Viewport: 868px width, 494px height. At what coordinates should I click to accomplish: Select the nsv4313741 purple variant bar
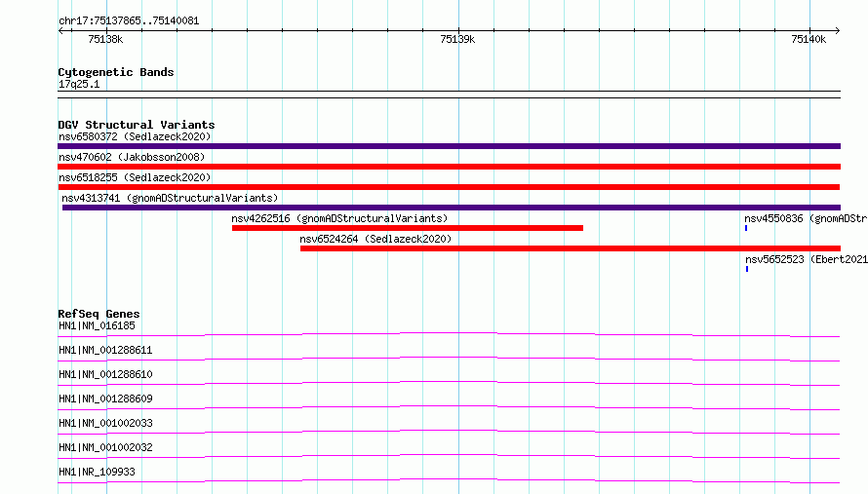click(x=452, y=208)
